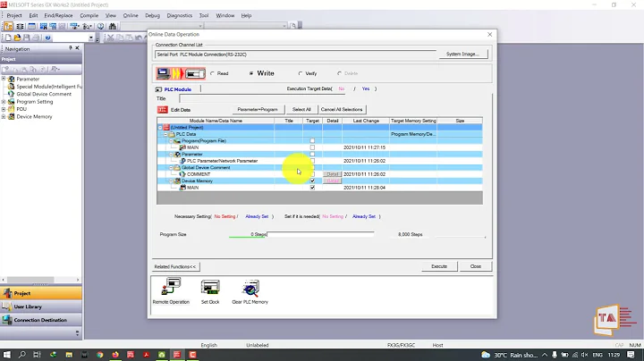The image size is (644, 361).
Task: Expand Parameter in the Navigation tree
Action: [x=4, y=79]
